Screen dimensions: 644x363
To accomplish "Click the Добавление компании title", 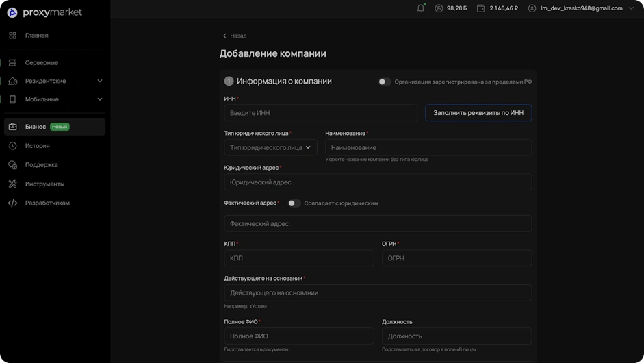I will (272, 54).
